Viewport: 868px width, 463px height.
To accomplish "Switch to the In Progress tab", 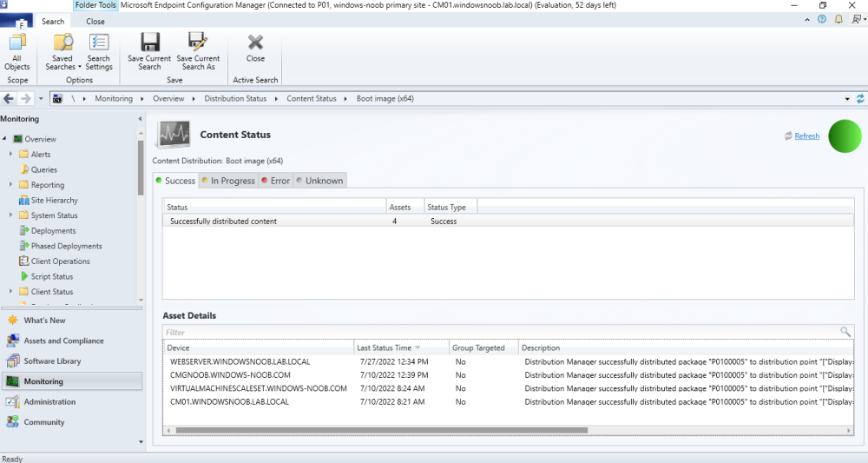I will (227, 181).
